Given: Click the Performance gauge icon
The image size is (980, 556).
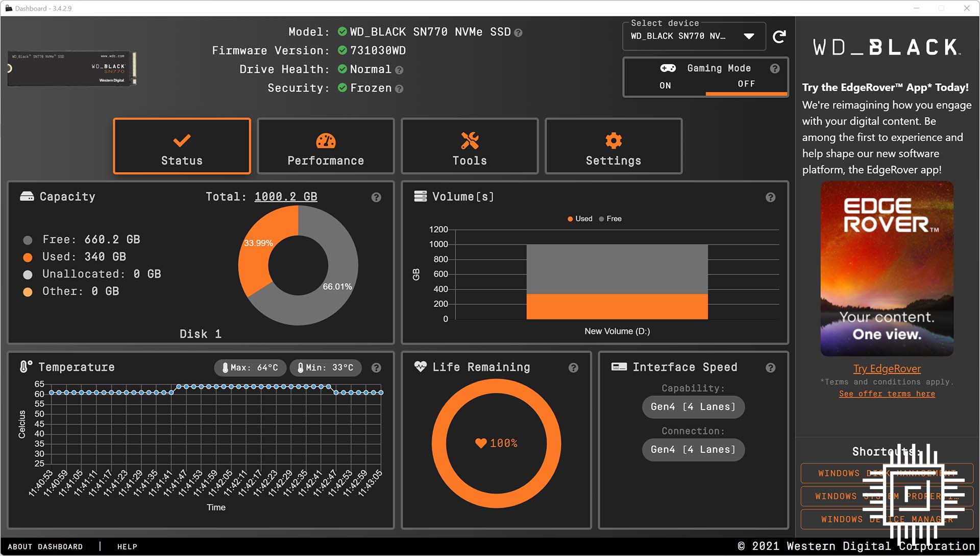Looking at the screenshot, I should [x=326, y=140].
